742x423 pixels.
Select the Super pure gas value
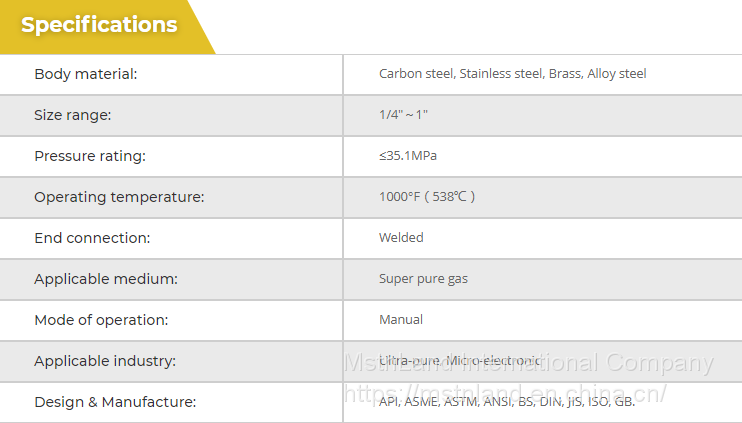pyautogui.click(x=423, y=279)
